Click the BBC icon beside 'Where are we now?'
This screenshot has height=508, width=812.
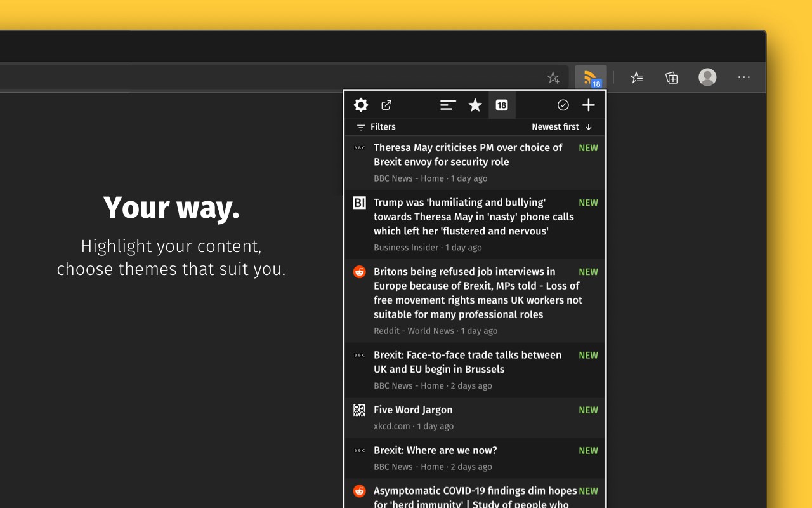(360, 451)
